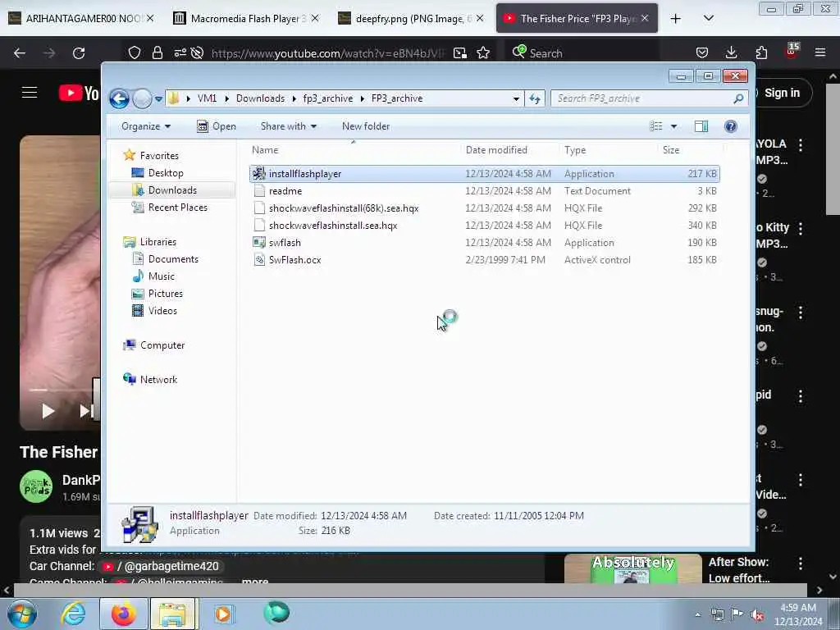Open Firefox application menu
This screenshot has width=840, height=630.
coord(819,52)
